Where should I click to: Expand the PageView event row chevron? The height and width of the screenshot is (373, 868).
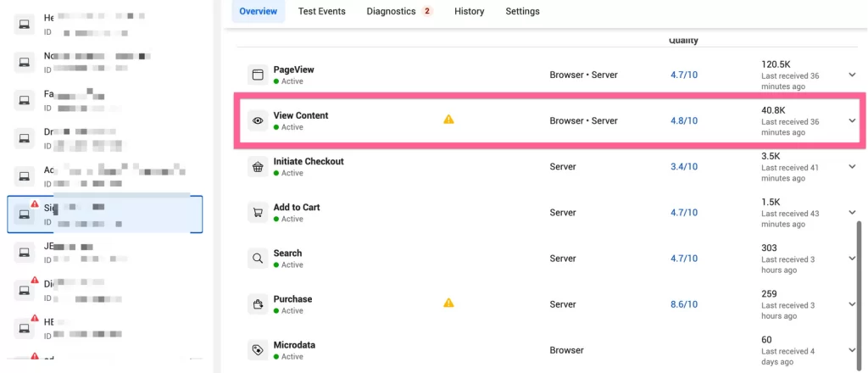coord(852,75)
